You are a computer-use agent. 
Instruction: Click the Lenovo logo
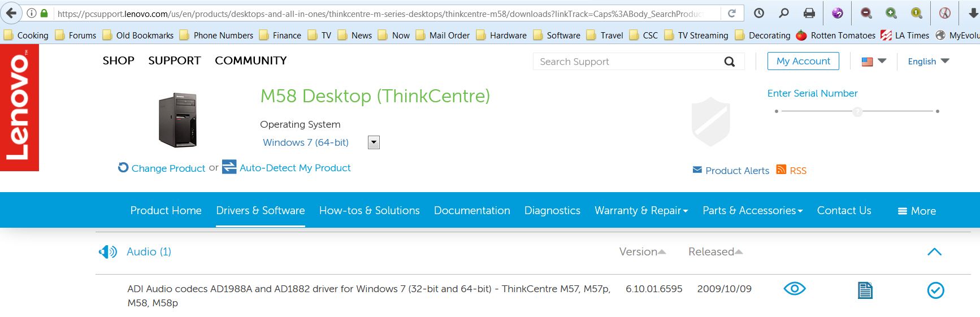coord(19,107)
